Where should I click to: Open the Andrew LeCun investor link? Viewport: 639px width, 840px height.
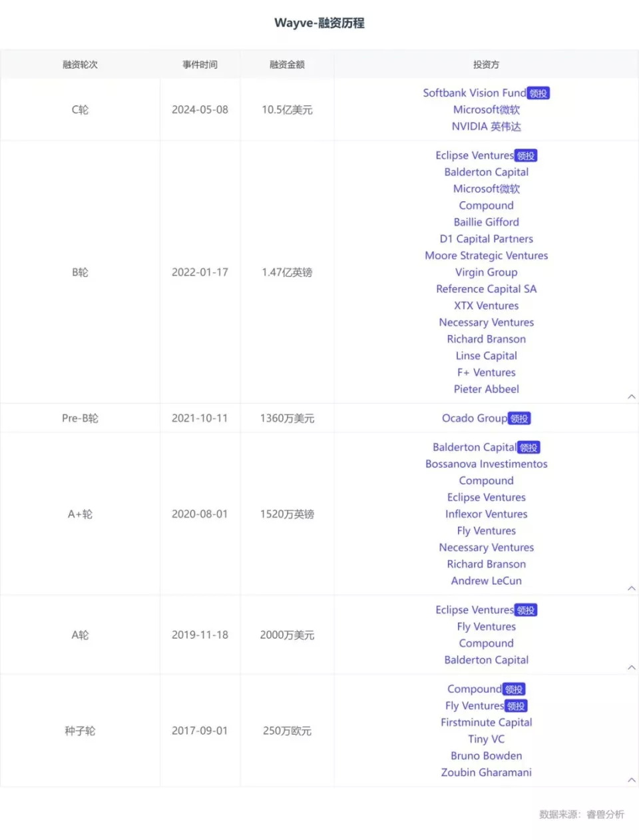(487, 581)
